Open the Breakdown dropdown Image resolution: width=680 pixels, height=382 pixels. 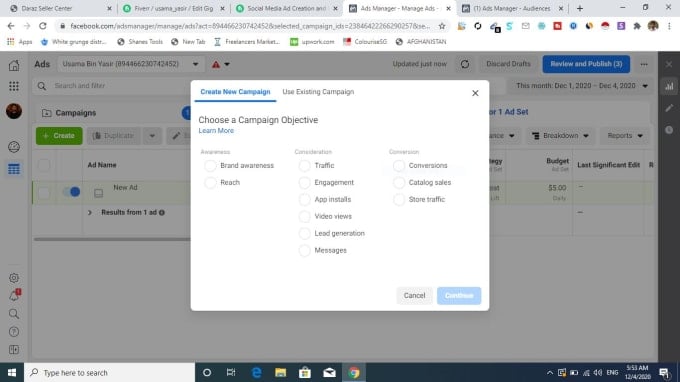pyautogui.click(x=560, y=136)
